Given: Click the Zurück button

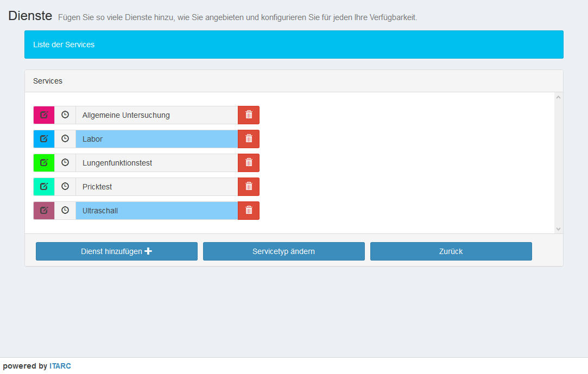Looking at the screenshot, I should (451, 251).
